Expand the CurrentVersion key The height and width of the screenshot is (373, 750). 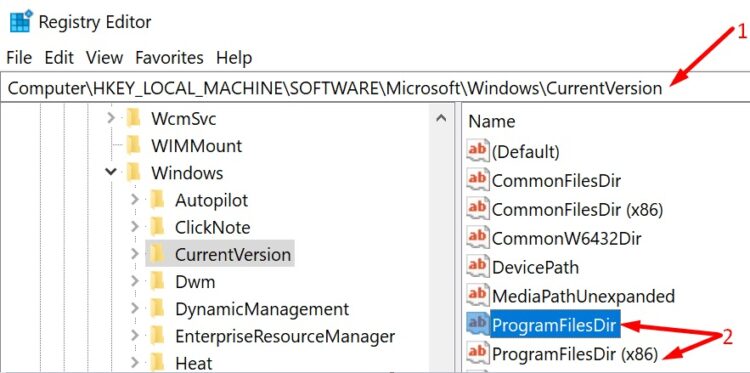134,254
